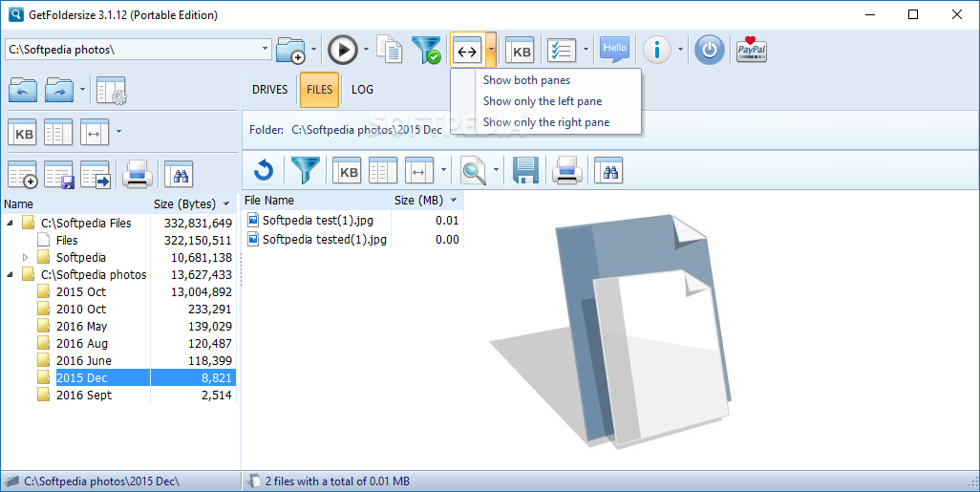Click the add folder icon in main toolbar
Viewport: 980px width, 492px height.
point(290,50)
